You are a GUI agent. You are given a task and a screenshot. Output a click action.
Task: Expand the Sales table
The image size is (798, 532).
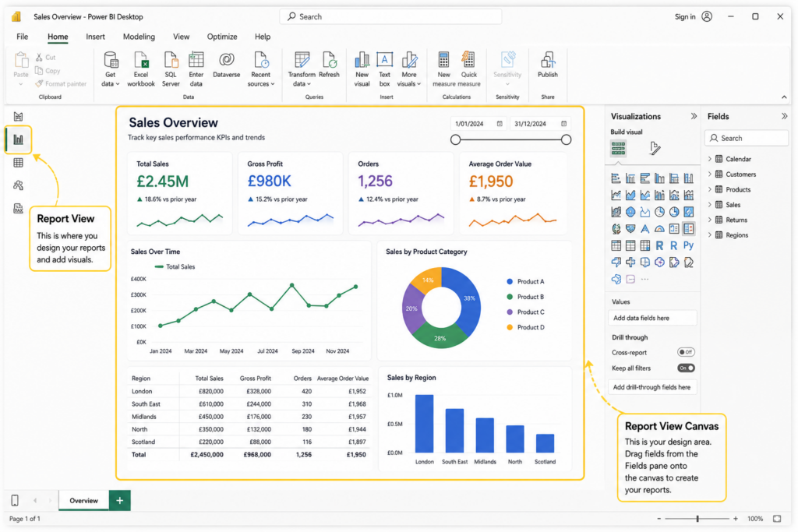point(710,205)
